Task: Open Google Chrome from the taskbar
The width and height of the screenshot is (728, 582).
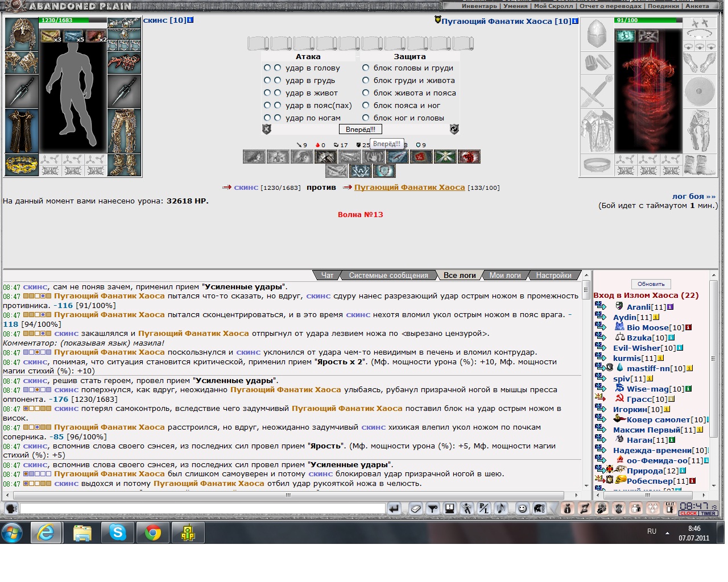Action: pyautogui.click(x=153, y=533)
